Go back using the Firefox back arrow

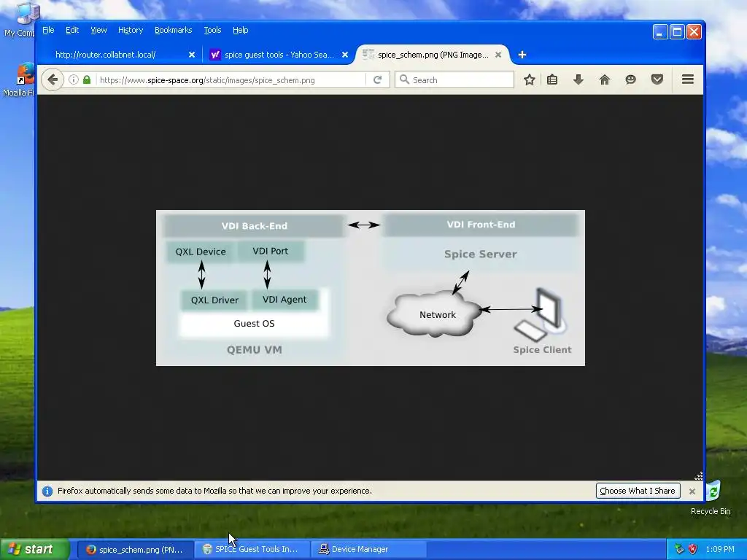click(x=53, y=79)
